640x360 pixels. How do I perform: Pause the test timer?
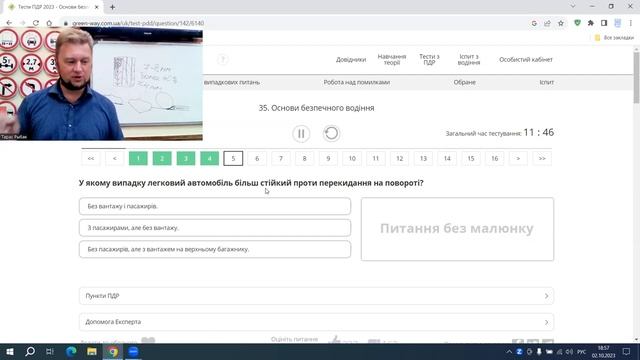301,133
